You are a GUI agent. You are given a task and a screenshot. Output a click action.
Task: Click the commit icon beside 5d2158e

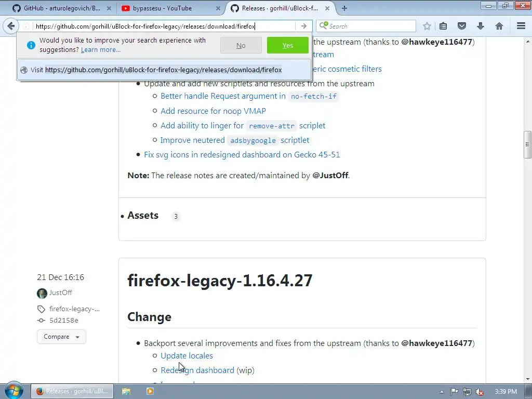click(x=41, y=320)
